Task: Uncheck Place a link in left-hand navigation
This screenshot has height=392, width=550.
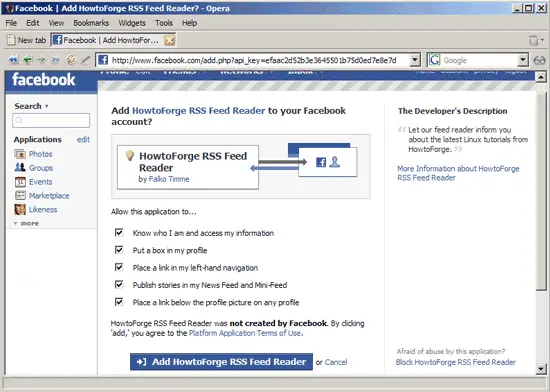Action: click(x=119, y=267)
